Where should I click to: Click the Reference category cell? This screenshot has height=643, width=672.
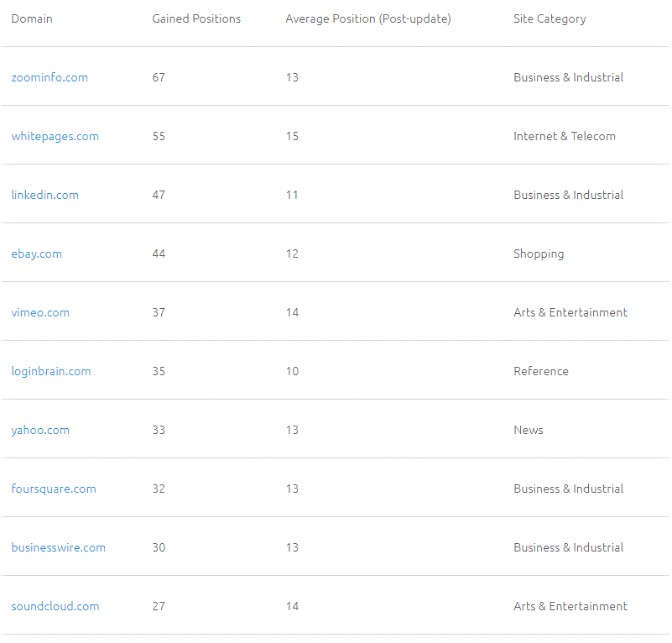point(540,371)
